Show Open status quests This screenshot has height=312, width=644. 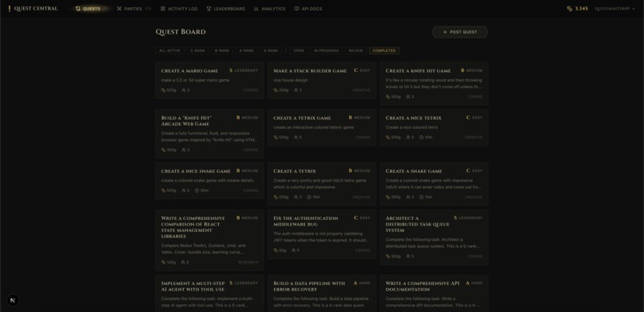299,50
